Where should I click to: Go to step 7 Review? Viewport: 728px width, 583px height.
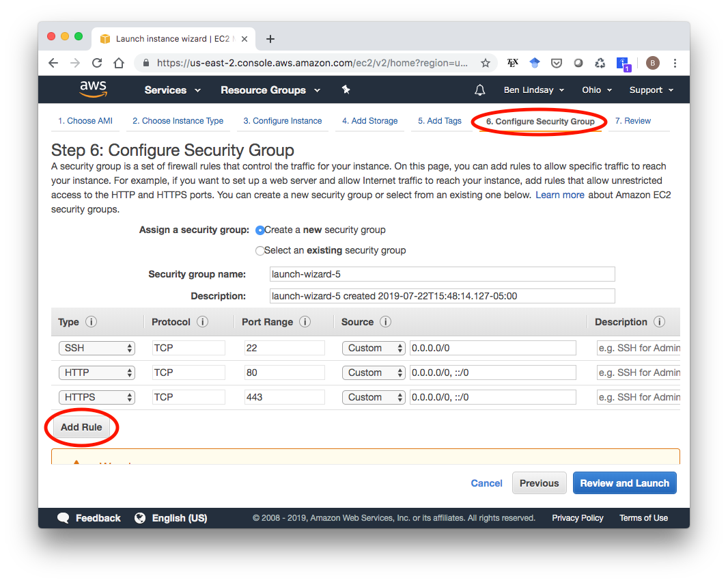pyautogui.click(x=633, y=121)
